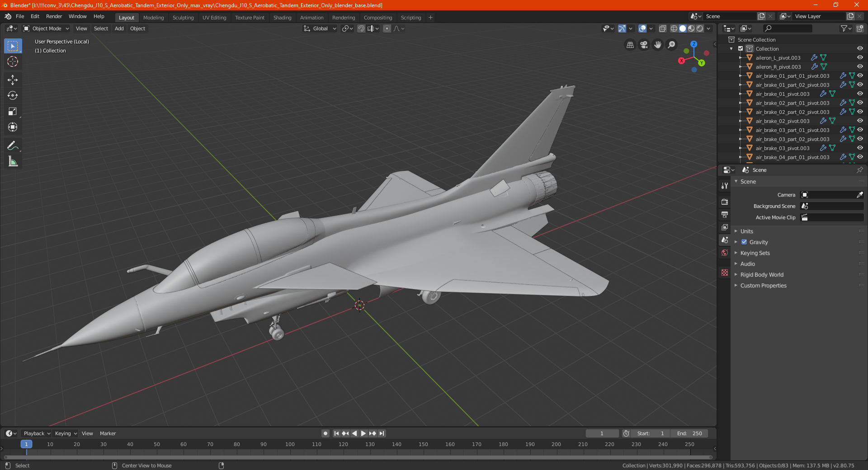The width and height of the screenshot is (868, 470).
Task: Pin the Scene properties panel
Action: click(859, 170)
